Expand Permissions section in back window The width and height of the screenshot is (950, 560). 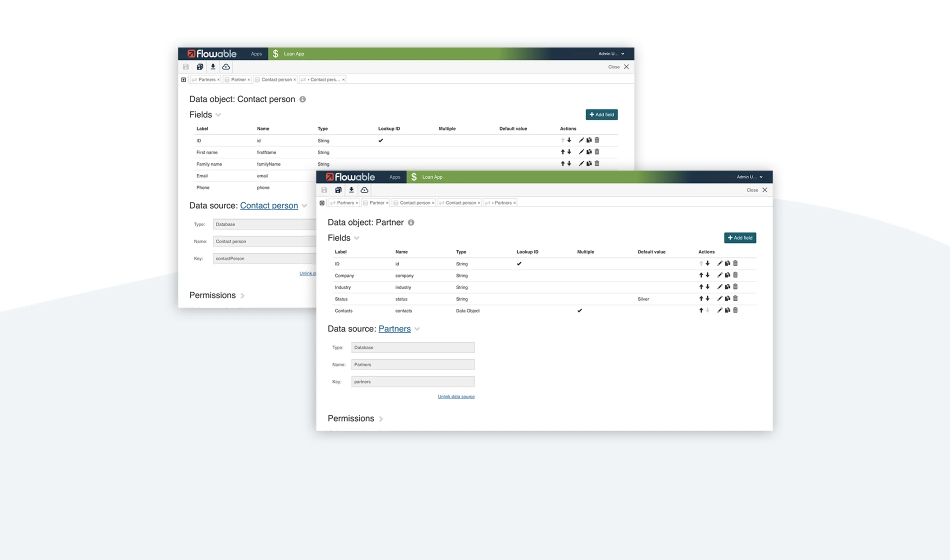pos(242,296)
